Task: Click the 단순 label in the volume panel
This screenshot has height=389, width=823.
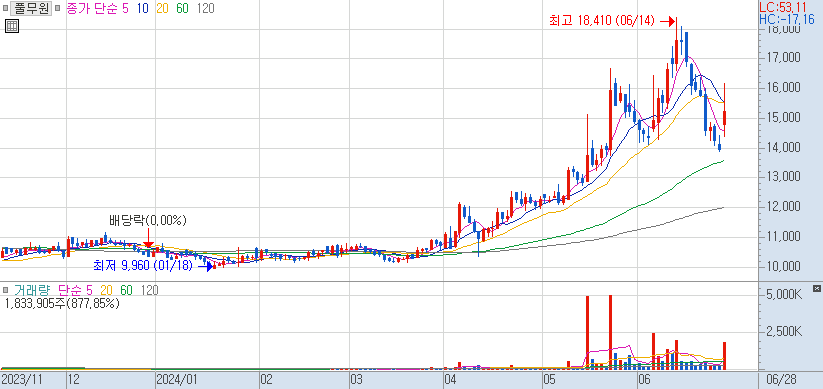Action: 70,290
